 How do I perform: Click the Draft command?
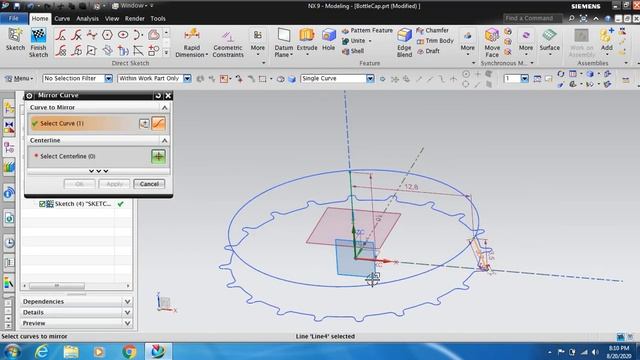428,51
